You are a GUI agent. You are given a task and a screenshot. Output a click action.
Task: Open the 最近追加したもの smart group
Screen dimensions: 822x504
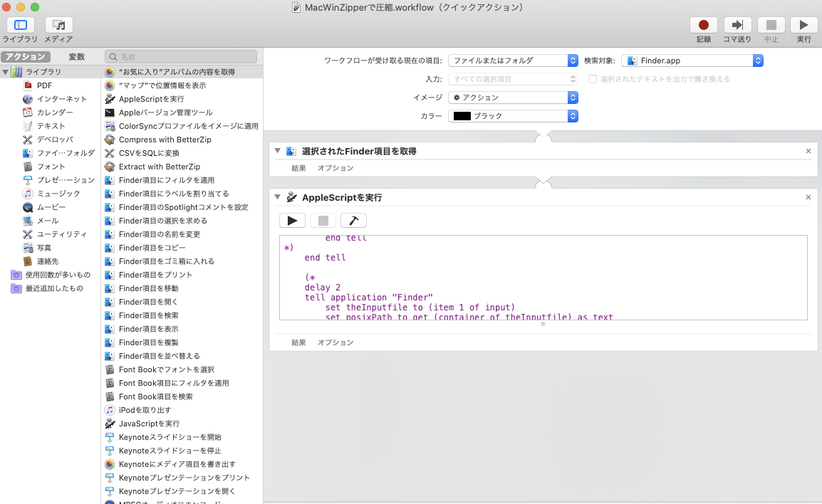pyautogui.click(x=54, y=289)
